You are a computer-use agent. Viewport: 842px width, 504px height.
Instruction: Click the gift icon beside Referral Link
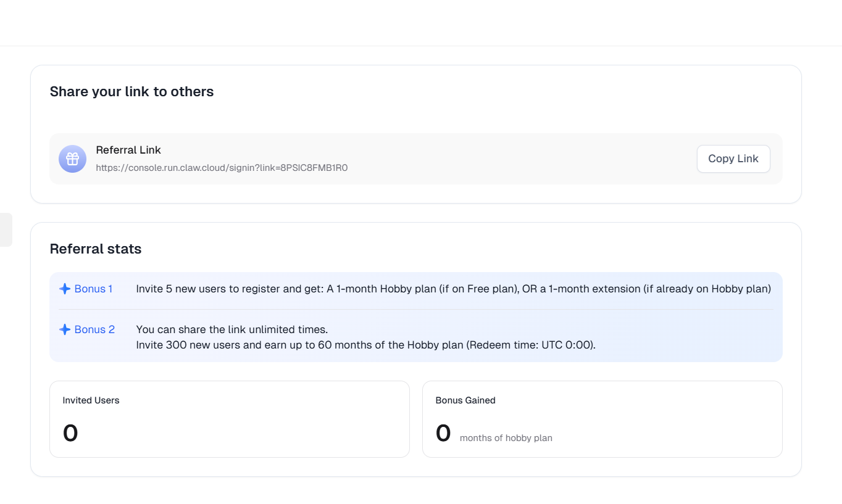click(x=72, y=159)
